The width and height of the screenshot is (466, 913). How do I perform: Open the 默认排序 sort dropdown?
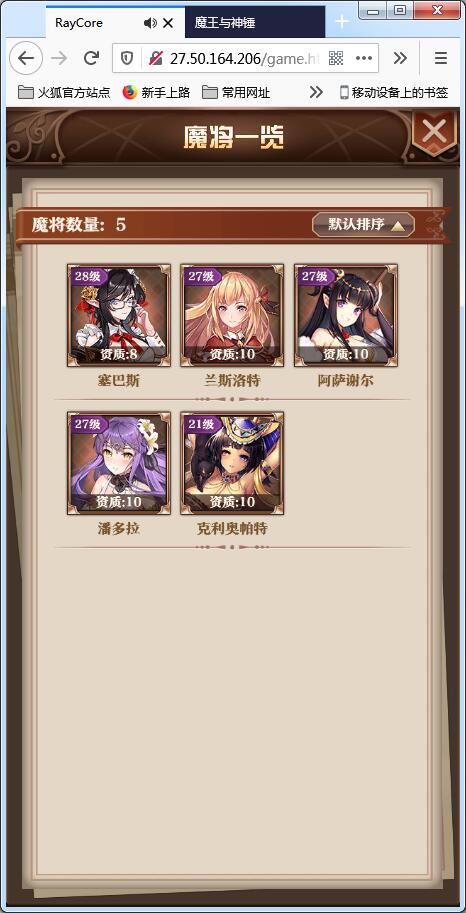tap(363, 225)
